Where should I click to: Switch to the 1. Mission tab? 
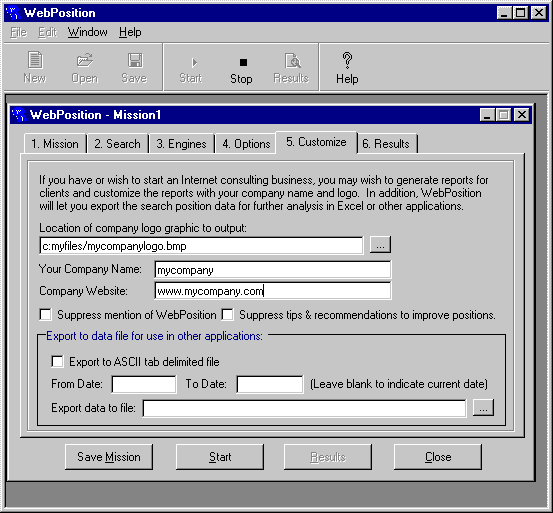pyautogui.click(x=55, y=144)
